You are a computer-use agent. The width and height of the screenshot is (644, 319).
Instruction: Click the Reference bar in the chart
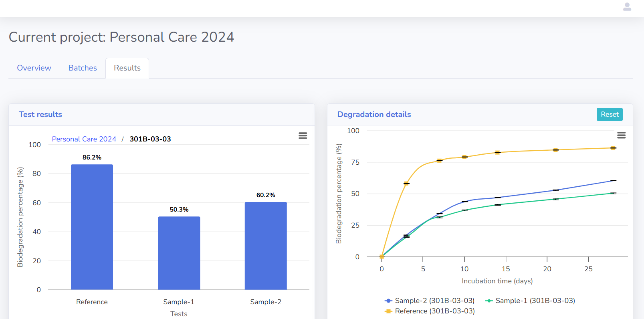(92, 227)
